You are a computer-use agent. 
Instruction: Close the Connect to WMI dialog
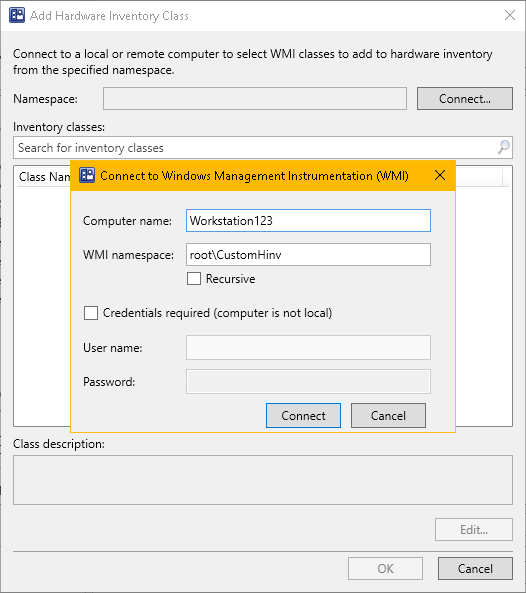(440, 175)
